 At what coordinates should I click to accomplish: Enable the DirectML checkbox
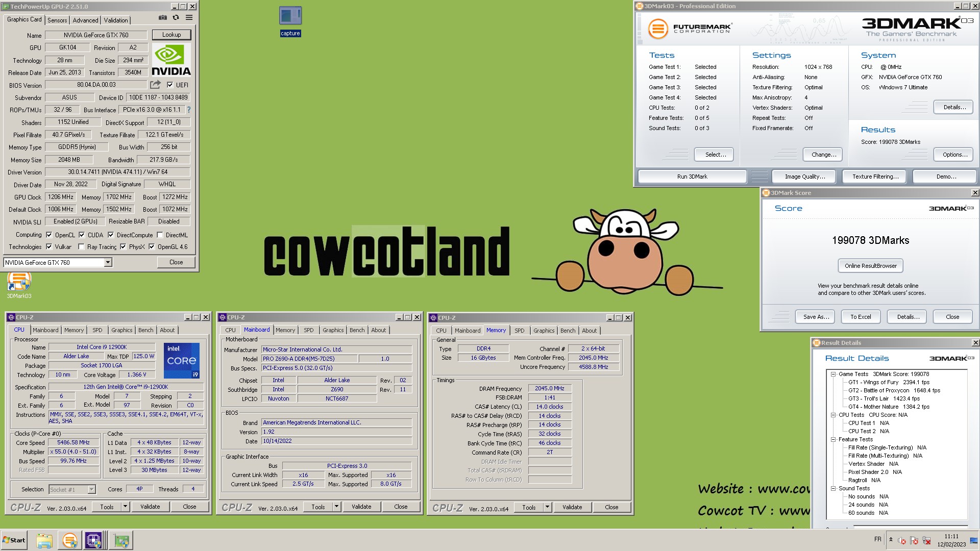[160, 235]
